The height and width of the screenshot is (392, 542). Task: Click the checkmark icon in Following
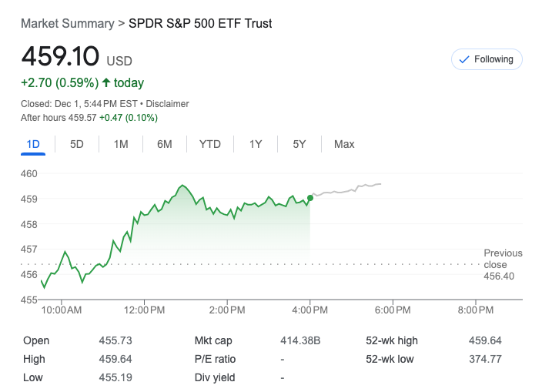point(463,59)
